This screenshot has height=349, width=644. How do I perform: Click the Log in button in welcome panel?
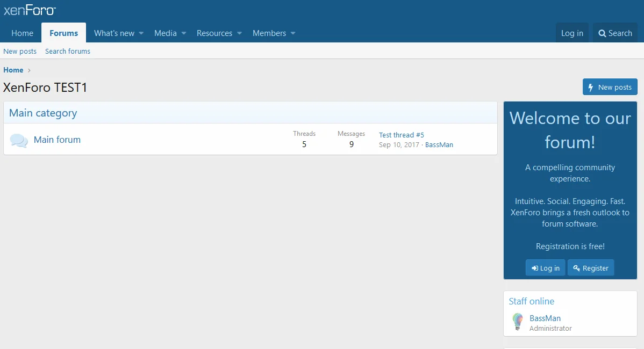545,268
